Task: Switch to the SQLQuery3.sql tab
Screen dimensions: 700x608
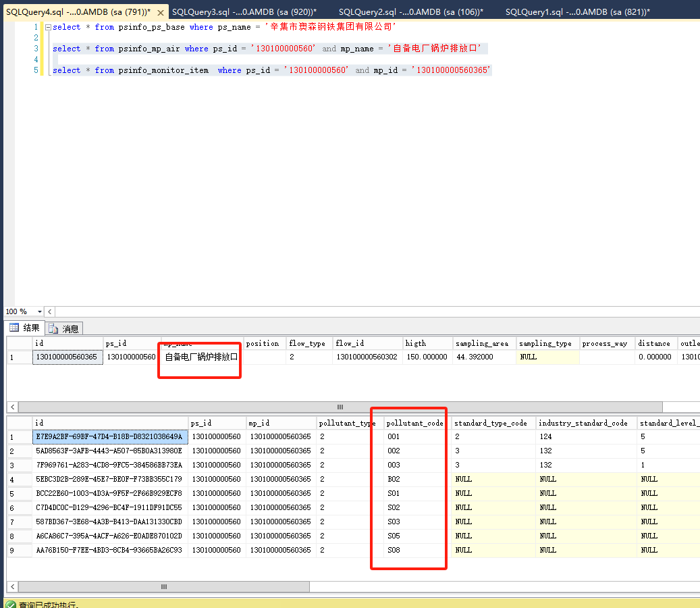Action: click(x=244, y=12)
